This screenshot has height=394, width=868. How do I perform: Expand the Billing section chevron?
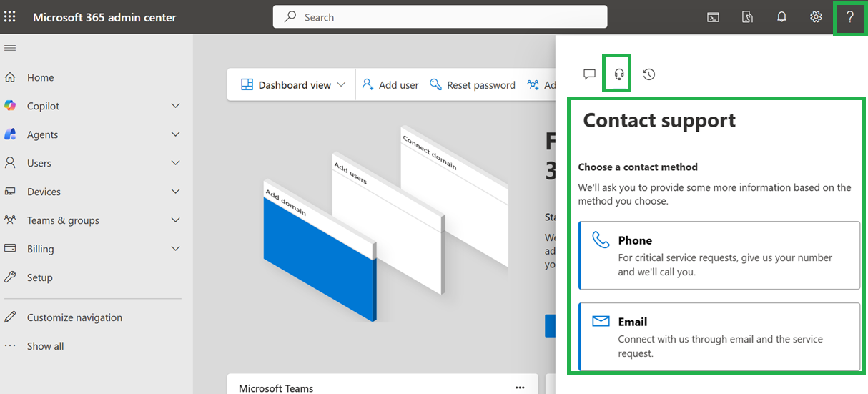pyautogui.click(x=176, y=249)
